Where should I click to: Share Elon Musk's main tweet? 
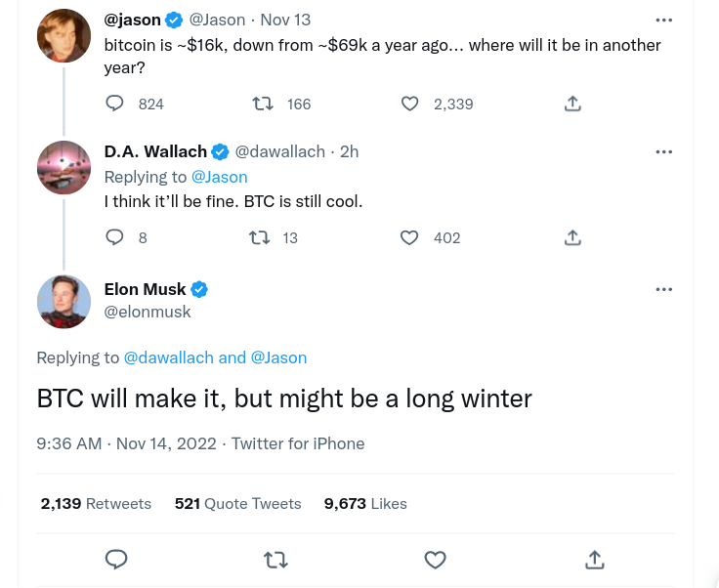pyautogui.click(x=595, y=560)
